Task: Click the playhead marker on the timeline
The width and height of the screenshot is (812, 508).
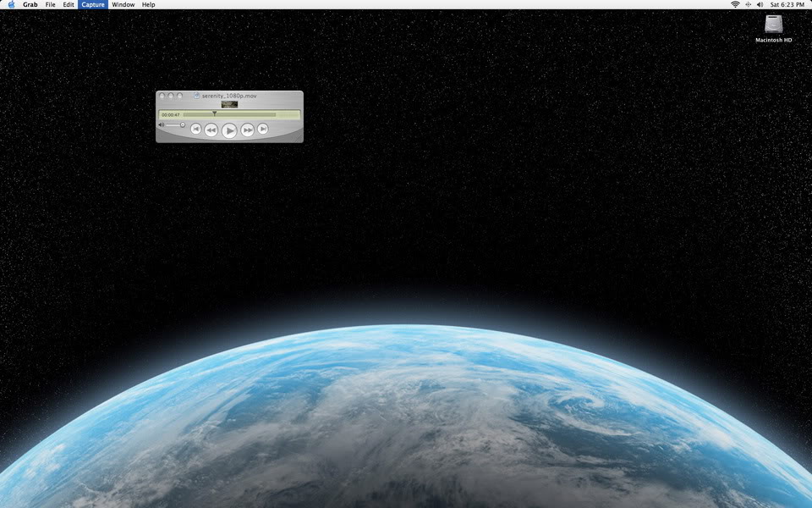Action: [x=214, y=113]
